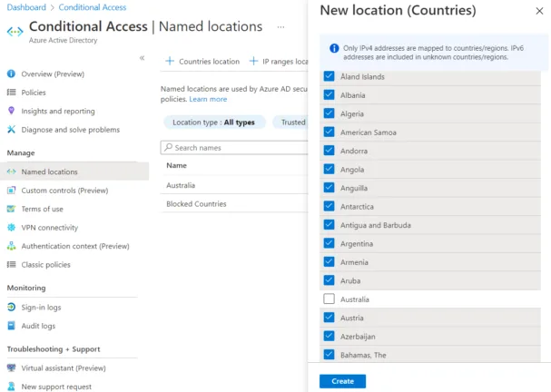Click the Albania country label
Viewport: 551px width, 392px height.
point(352,95)
